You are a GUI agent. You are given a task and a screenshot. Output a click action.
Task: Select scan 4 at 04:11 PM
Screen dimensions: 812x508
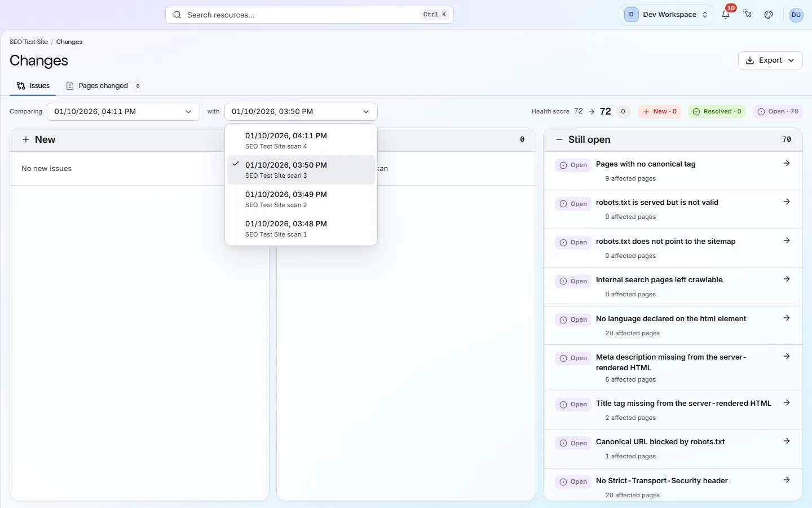click(x=301, y=141)
